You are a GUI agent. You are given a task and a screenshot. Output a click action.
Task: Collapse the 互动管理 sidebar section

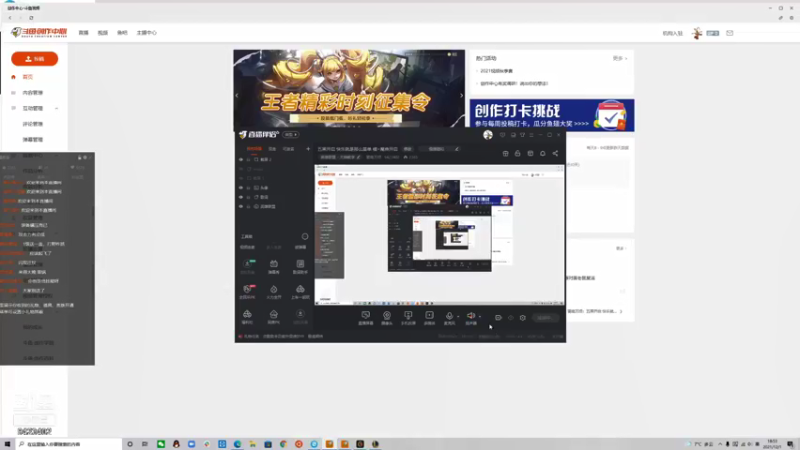(x=57, y=109)
